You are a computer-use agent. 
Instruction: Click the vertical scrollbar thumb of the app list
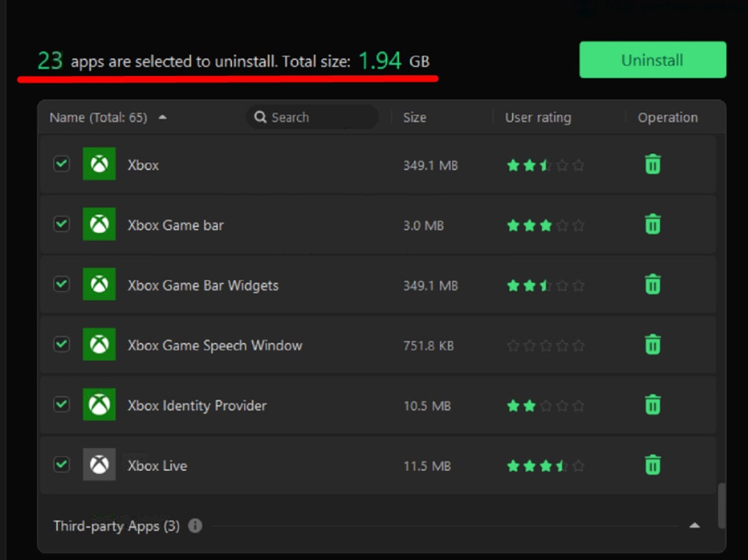721,506
